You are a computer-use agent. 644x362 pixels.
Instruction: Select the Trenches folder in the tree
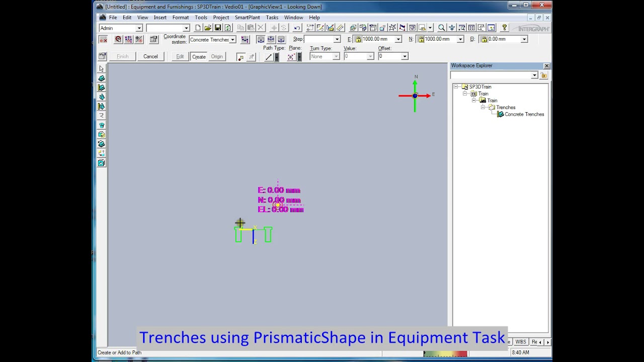pos(506,108)
